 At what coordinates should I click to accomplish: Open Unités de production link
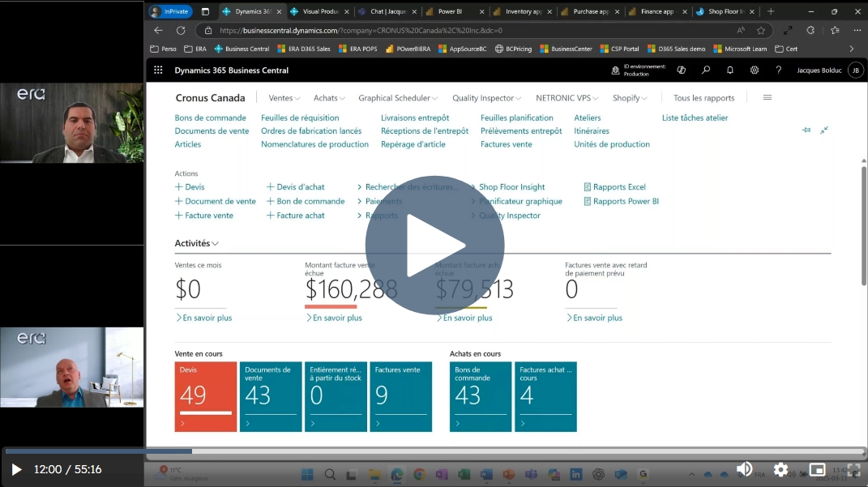pos(612,144)
